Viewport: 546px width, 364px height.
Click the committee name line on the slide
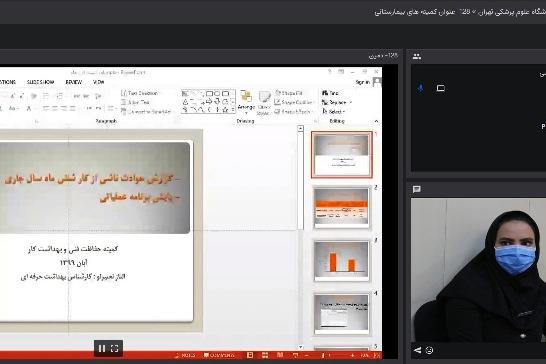(73, 249)
